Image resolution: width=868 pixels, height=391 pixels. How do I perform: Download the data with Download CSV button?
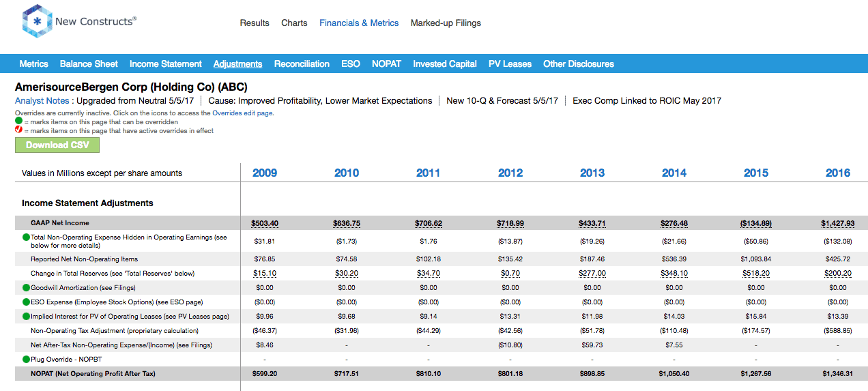point(57,145)
